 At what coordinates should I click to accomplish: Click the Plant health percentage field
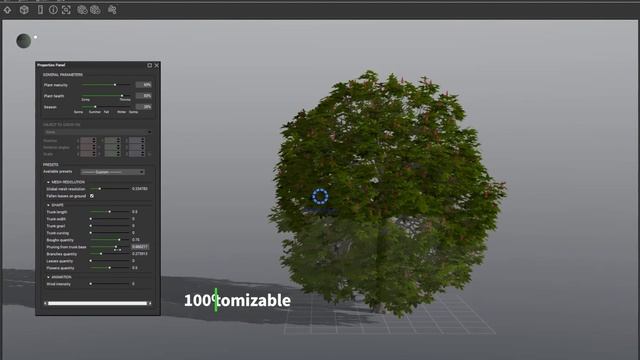pyautogui.click(x=144, y=96)
